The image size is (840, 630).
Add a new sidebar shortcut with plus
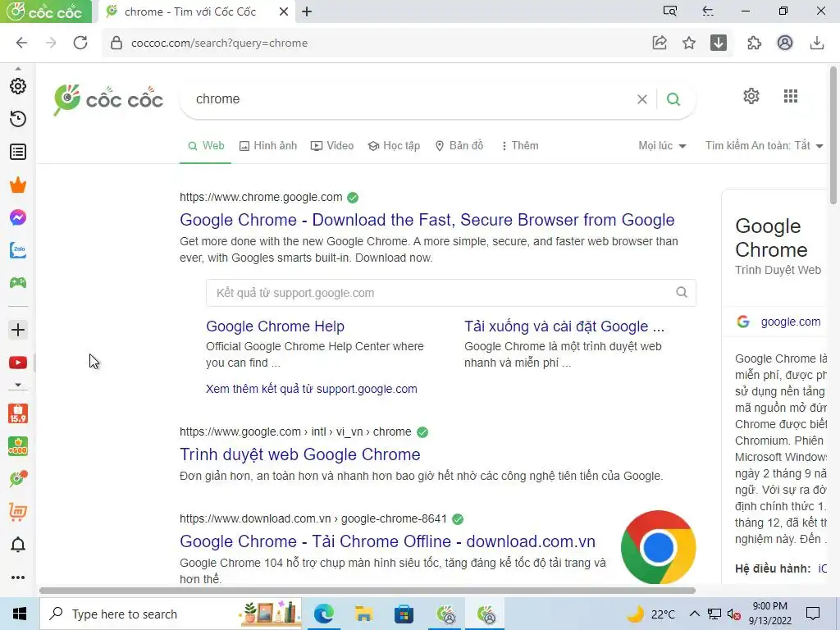click(x=18, y=330)
